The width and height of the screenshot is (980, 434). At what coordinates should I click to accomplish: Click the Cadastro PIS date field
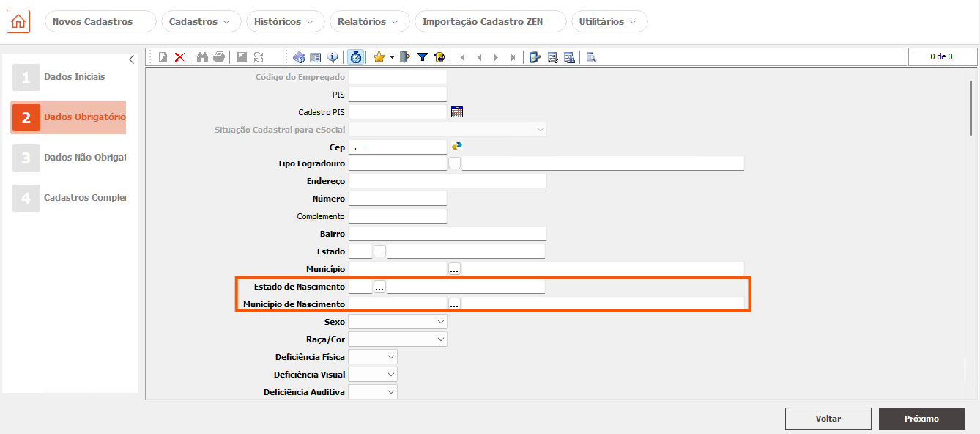[x=398, y=111]
